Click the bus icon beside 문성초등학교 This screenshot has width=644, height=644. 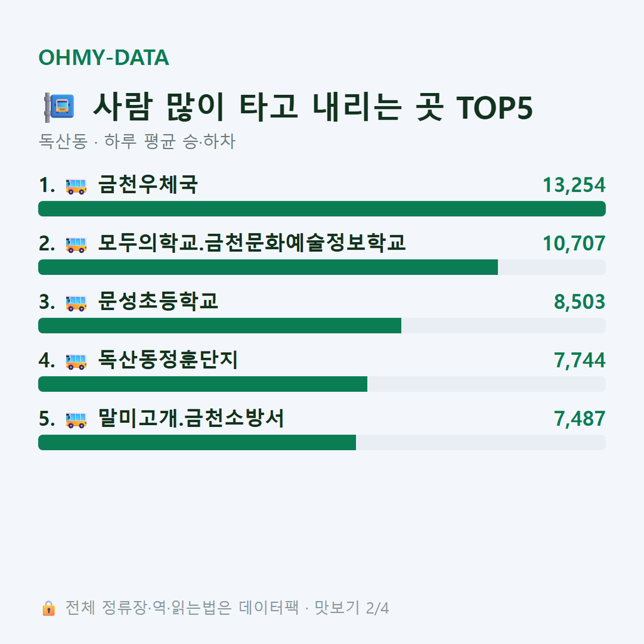(76, 303)
